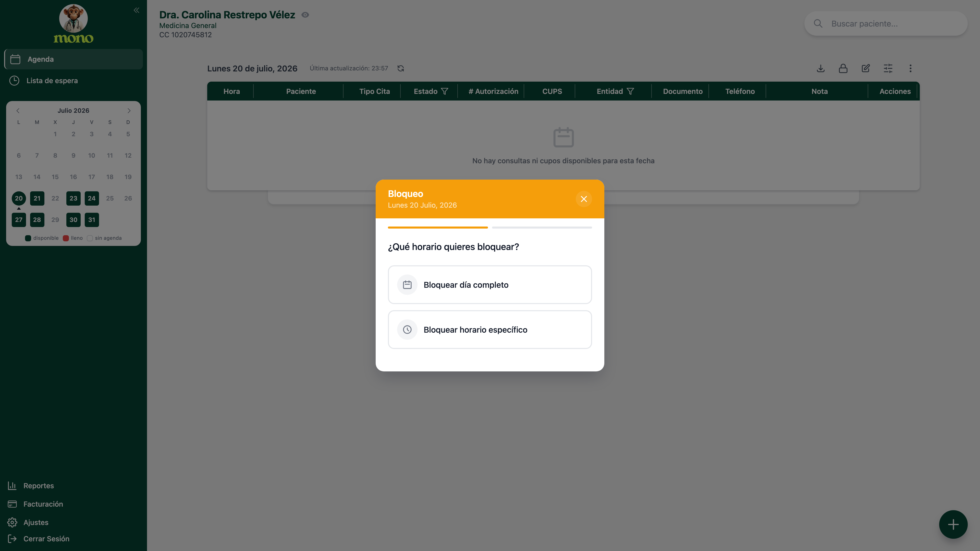Select July 21 in mini calendar

coord(37,198)
